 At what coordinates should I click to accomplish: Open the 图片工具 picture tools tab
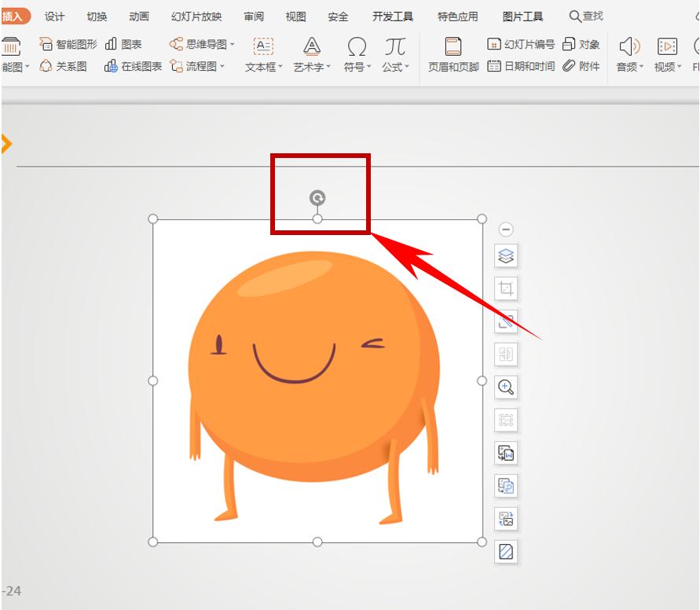(522, 17)
